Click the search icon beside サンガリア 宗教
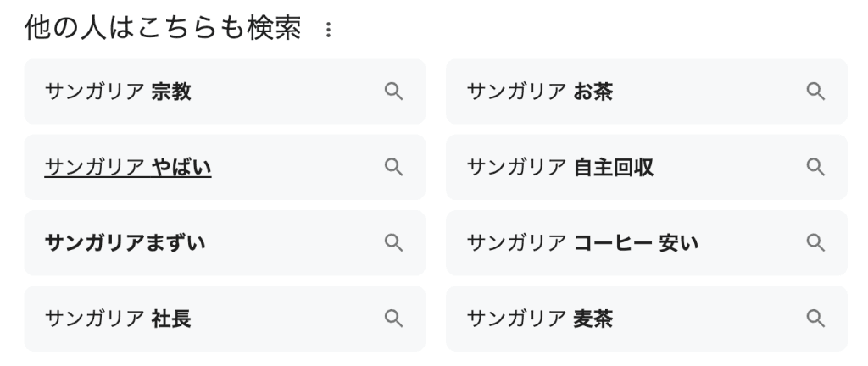This screenshot has height=366, width=868. pos(393,91)
